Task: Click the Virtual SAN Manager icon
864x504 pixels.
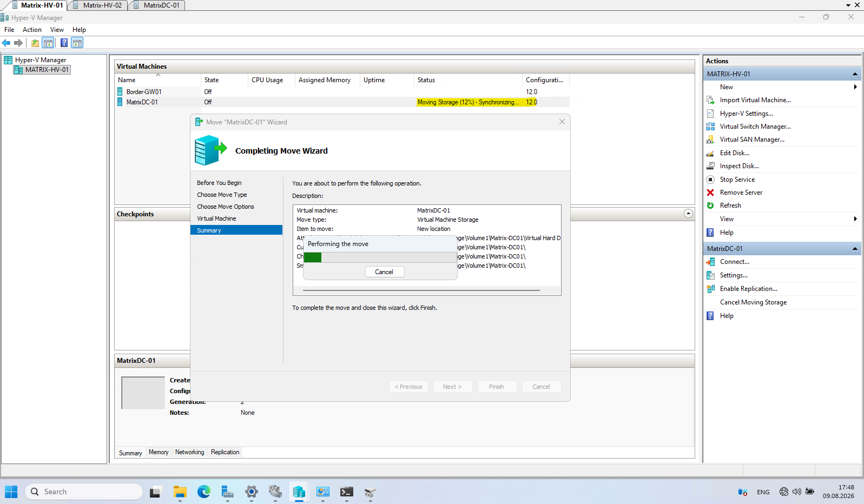Action: [710, 140]
